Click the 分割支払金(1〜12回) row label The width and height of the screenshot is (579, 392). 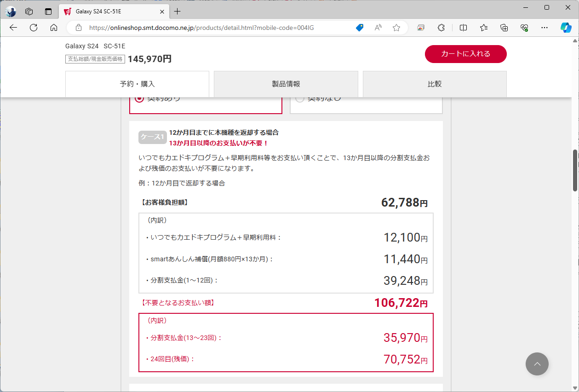[182, 280]
